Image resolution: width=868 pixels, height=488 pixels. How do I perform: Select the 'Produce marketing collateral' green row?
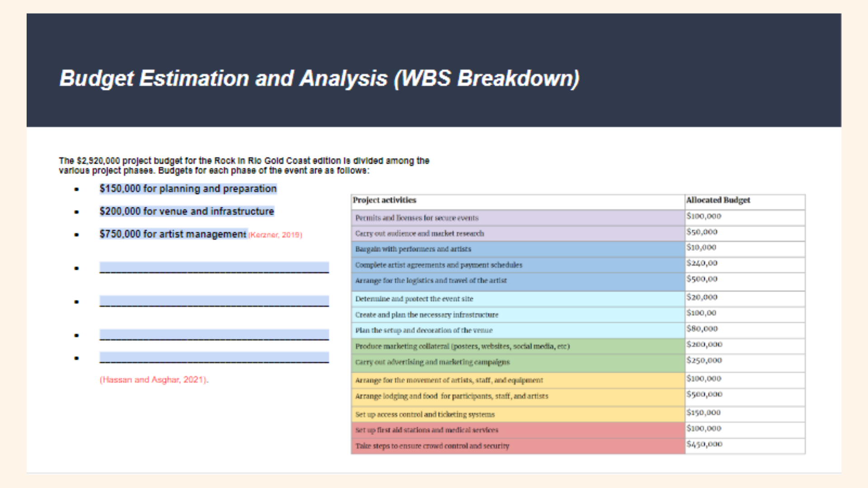pos(462,346)
